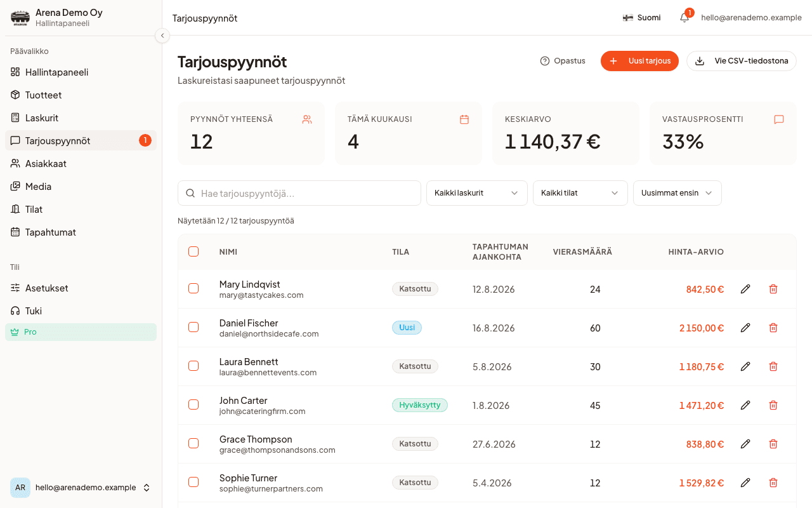Tick the checkbox for Daniel Fischer
The width and height of the screenshot is (812, 508).
pos(193,328)
